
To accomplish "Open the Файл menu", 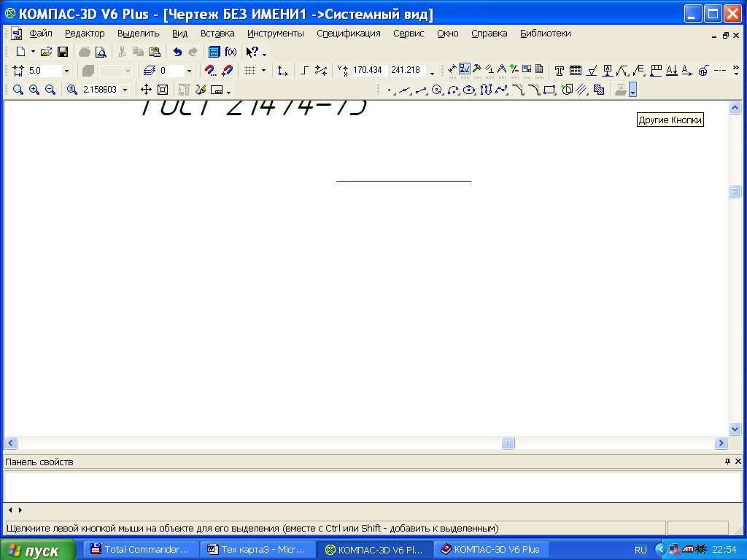I will click(41, 34).
